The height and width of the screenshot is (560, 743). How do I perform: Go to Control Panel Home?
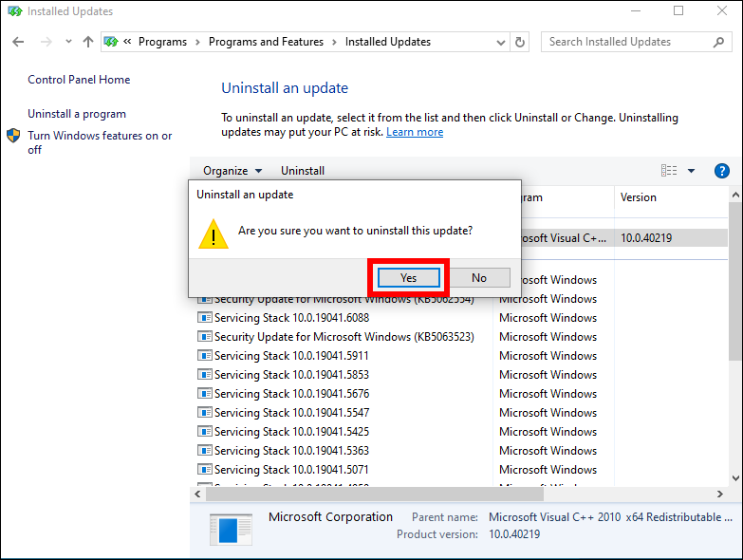(79, 80)
